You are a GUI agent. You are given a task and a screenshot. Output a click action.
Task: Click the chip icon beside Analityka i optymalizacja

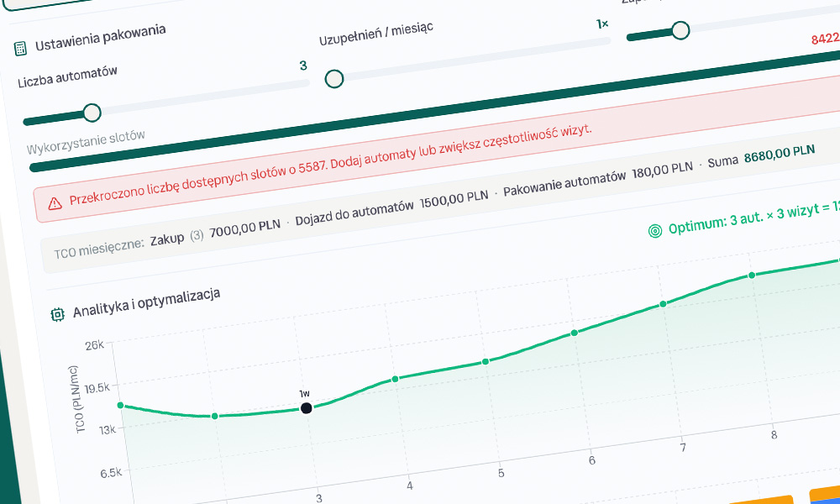click(57, 314)
